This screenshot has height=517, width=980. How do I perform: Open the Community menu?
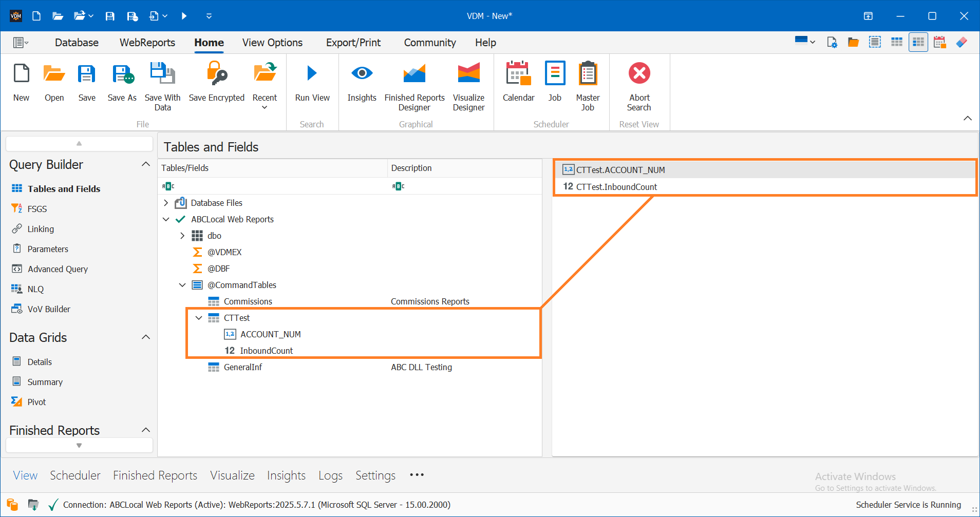click(429, 43)
